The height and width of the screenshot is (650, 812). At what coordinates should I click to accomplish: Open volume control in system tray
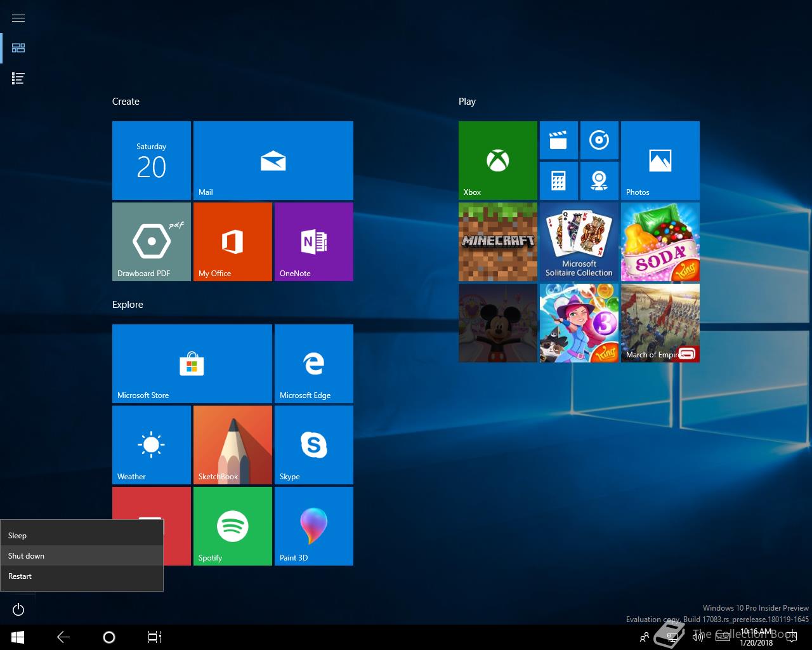point(698,637)
